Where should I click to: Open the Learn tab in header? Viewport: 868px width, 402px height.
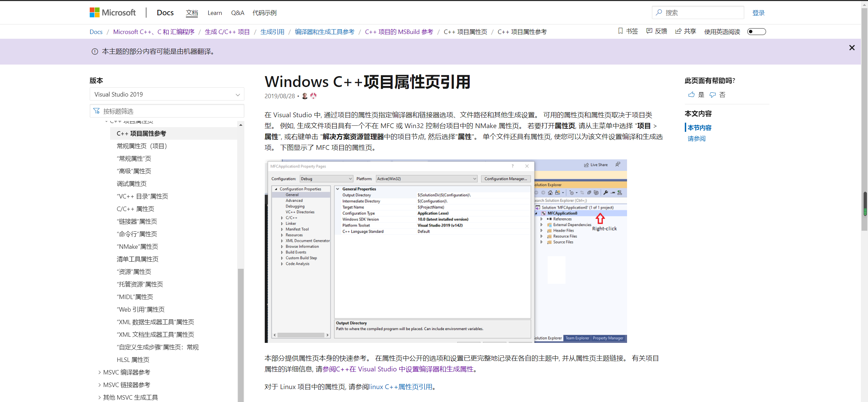click(x=214, y=13)
